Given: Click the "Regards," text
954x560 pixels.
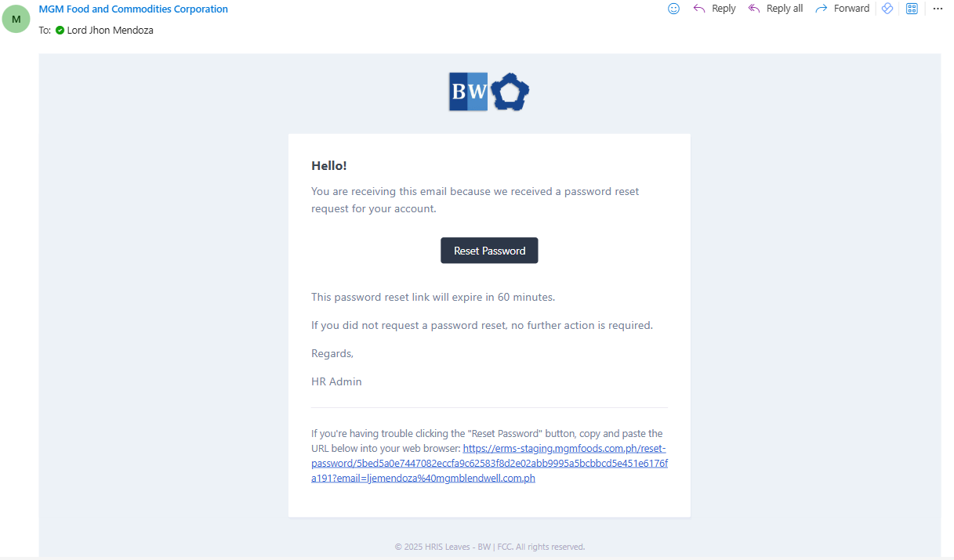Looking at the screenshot, I should [332, 353].
